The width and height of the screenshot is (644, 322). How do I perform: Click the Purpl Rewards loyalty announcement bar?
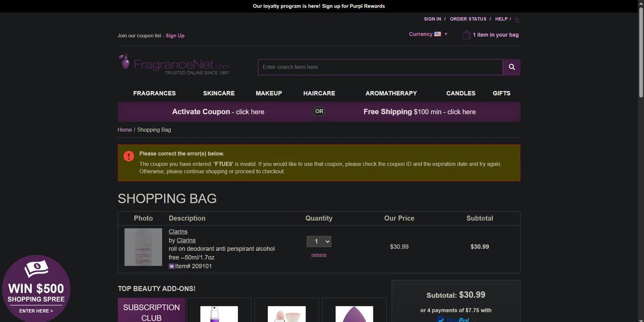pyautogui.click(x=319, y=6)
